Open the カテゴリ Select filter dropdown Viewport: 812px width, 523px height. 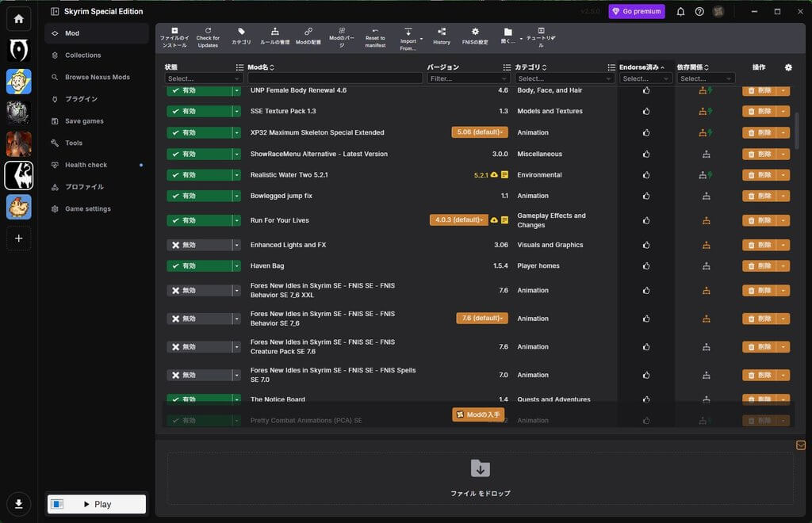tap(565, 78)
